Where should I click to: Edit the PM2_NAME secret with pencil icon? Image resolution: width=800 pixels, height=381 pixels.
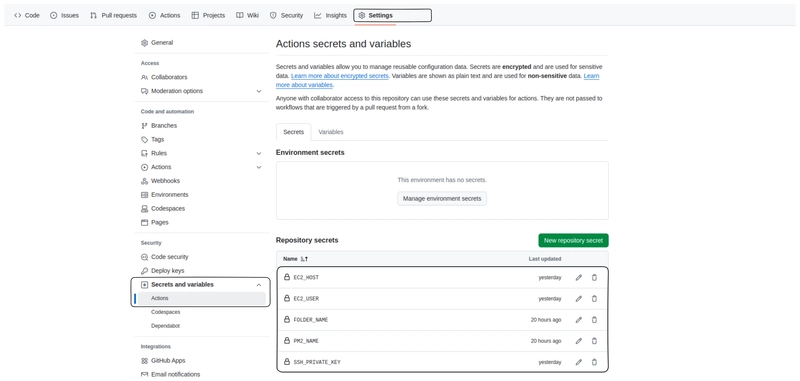tap(579, 341)
